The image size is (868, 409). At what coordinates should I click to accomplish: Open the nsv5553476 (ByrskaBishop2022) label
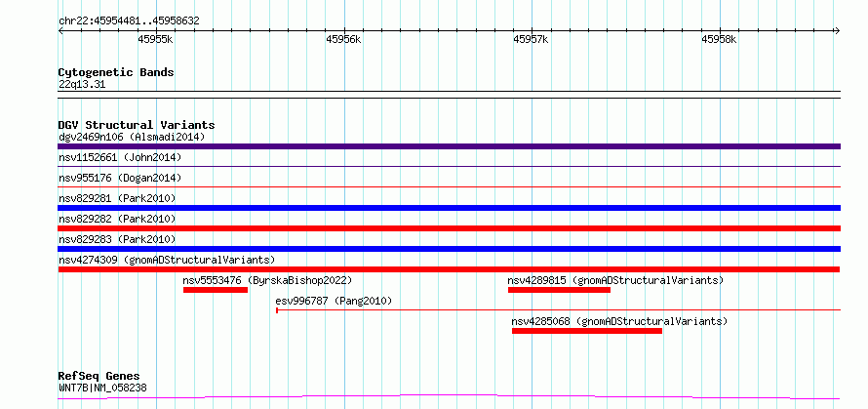pos(267,280)
